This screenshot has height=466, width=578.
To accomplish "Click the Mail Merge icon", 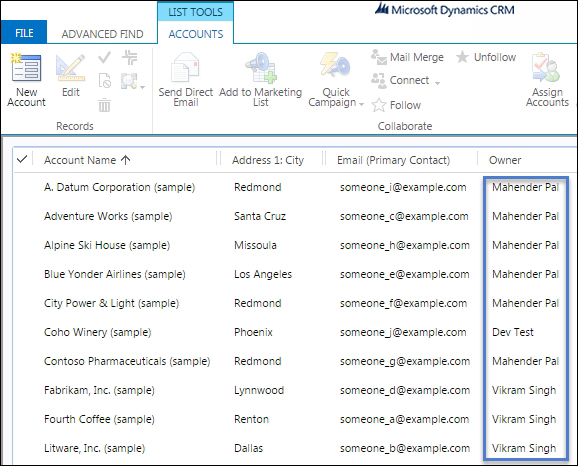I will click(379, 58).
